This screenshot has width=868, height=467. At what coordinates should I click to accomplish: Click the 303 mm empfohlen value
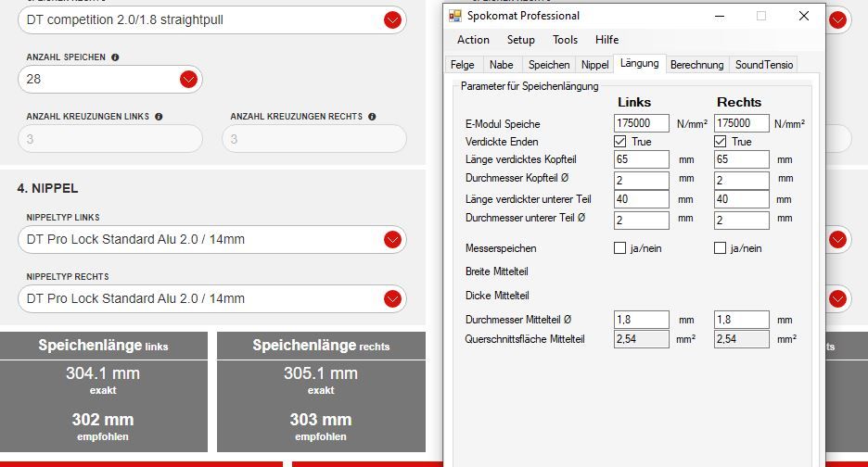coord(321,420)
